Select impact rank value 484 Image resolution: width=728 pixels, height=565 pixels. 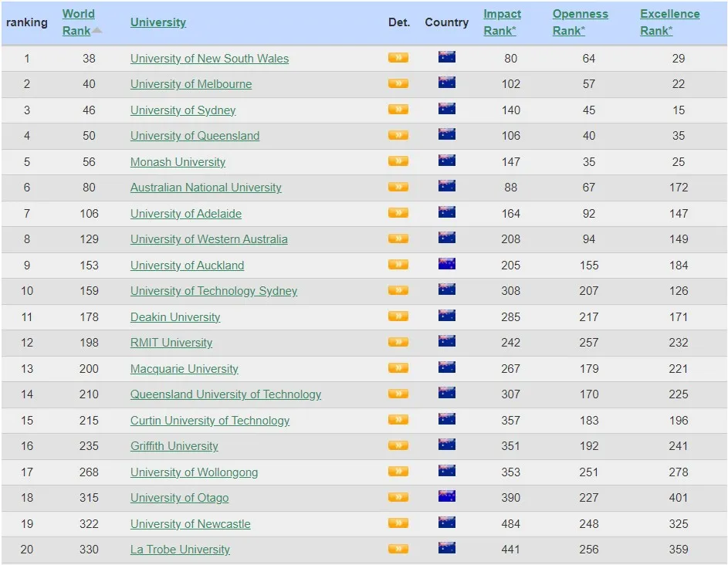point(511,523)
